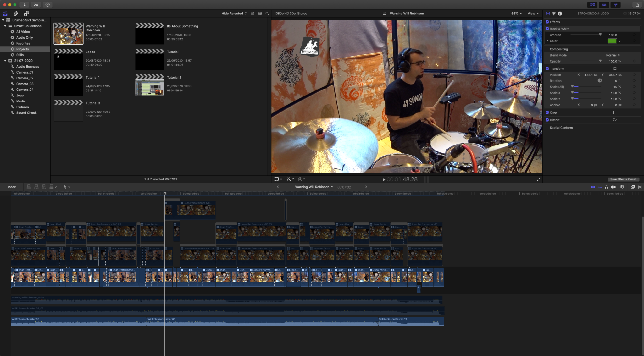This screenshot has width=644, height=356.
Task: Toggle the Distort checkbox off
Action: 547,120
